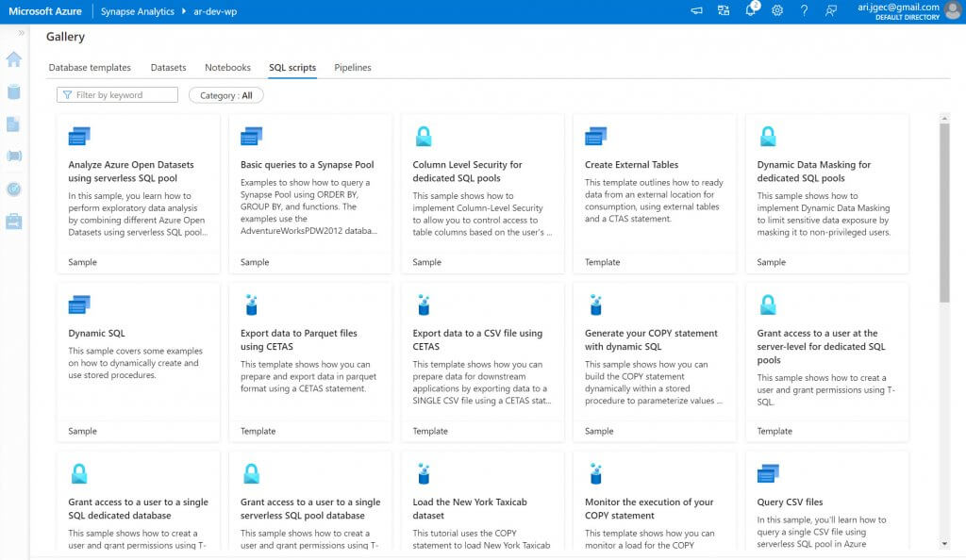
Task: Click the down arrow on gallery scrollbar
Action: pyautogui.click(x=944, y=543)
